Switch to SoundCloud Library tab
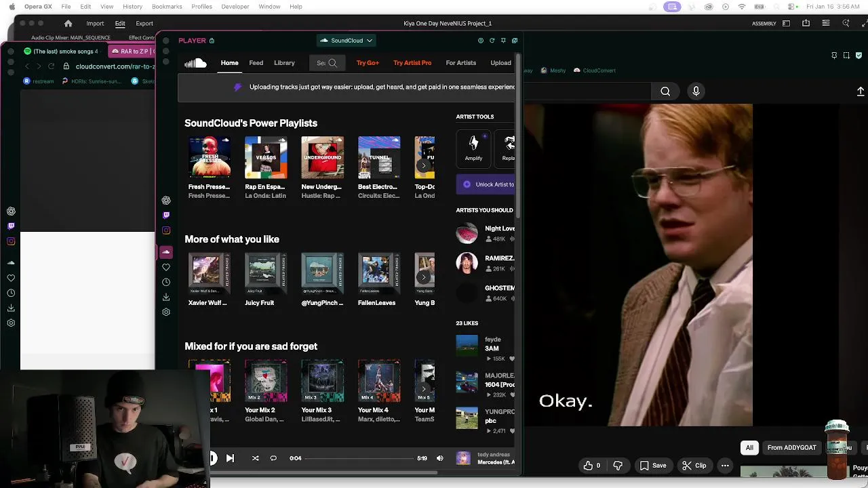The image size is (868, 488). click(x=284, y=63)
